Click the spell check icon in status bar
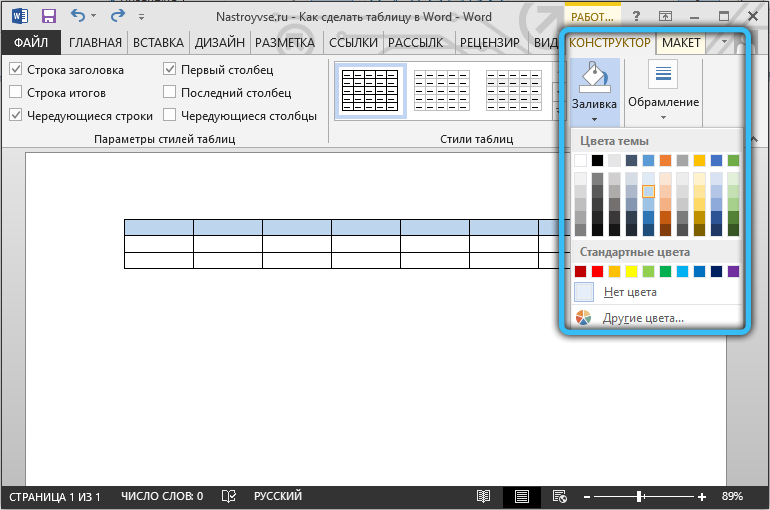This screenshot has width=770, height=510. (229, 496)
